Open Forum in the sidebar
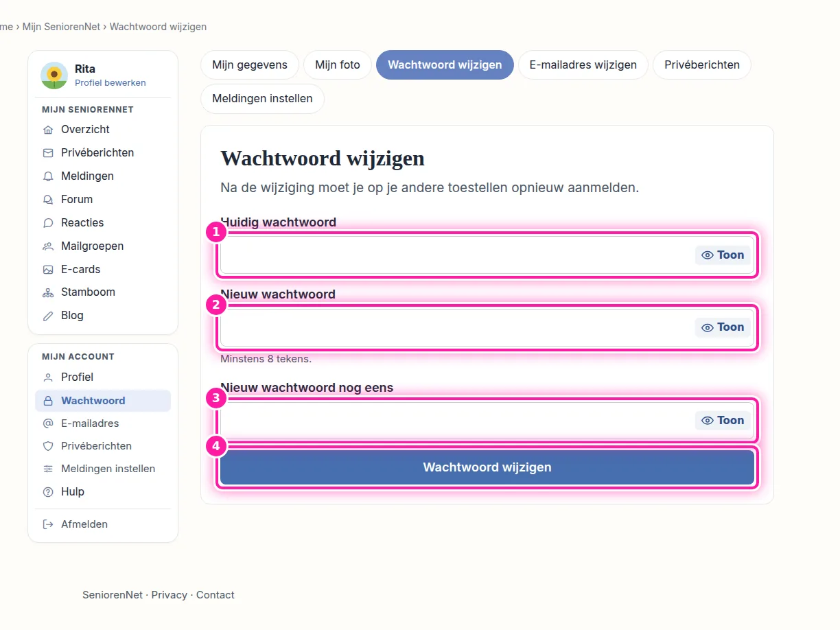 pyautogui.click(x=103, y=200)
